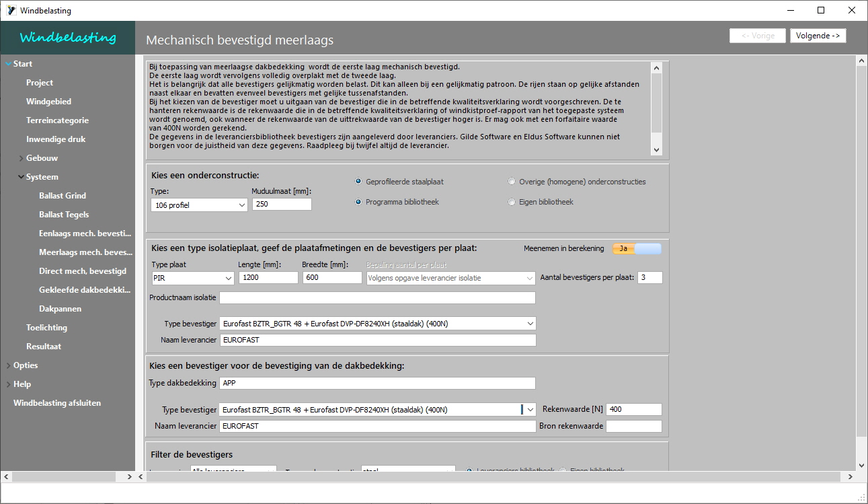The height and width of the screenshot is (504, 868).
Task: Open the Project page in sidebar
Action: [40, 83]
